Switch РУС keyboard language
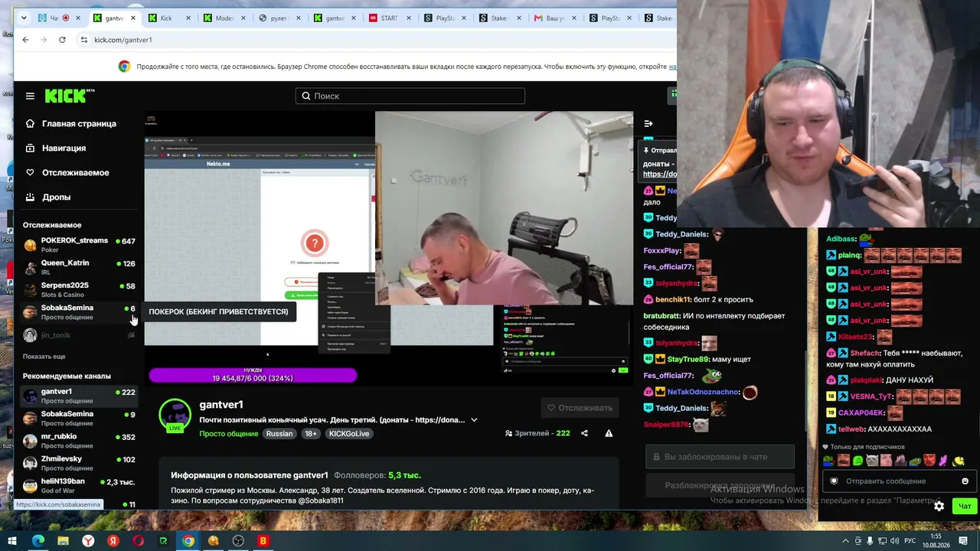The width and height of the screenshot is (980, 551). click(910, 541)
